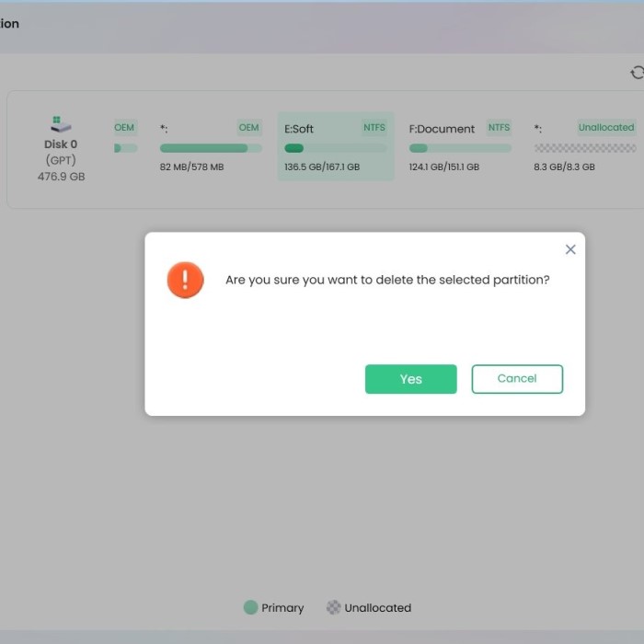
Task: Cancel the delete partition dialog
Action: pos(517,379)
